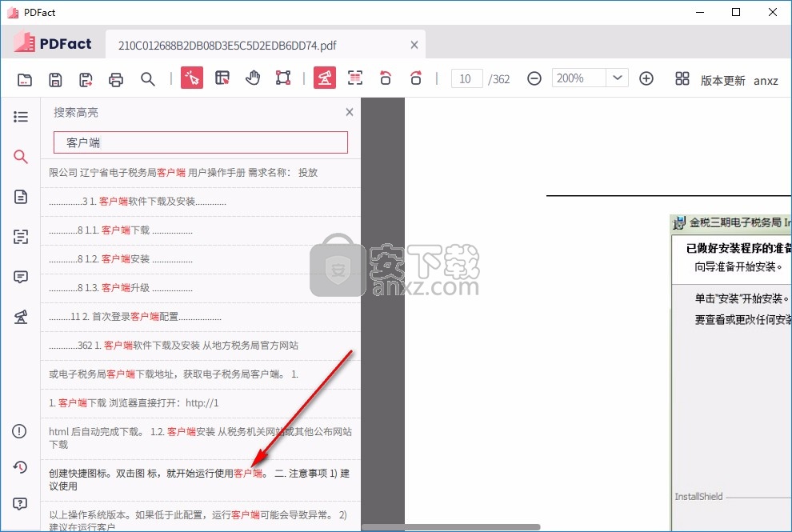This screenshot has width=792, height=532.
Task: Open the sidebar search panel
Action: 20,157
